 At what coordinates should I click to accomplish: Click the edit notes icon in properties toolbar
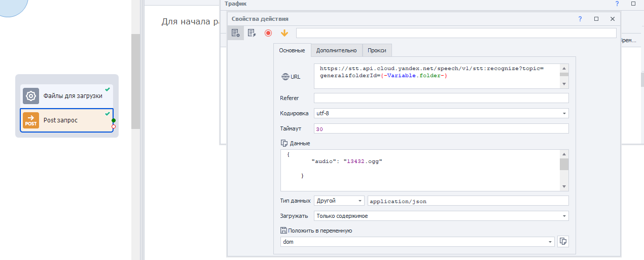[x=252, y=33]
